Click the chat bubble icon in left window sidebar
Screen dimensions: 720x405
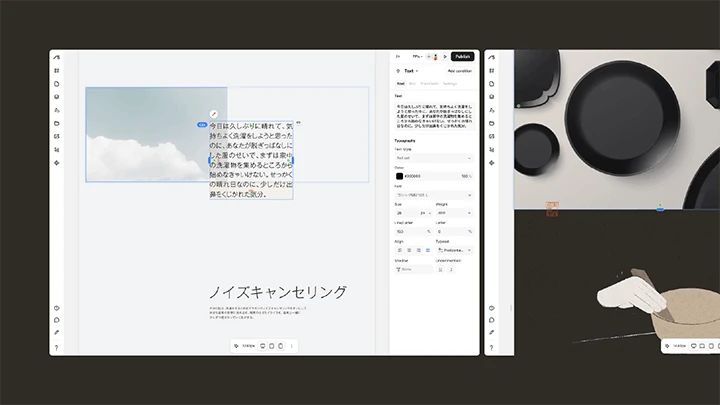56,320
